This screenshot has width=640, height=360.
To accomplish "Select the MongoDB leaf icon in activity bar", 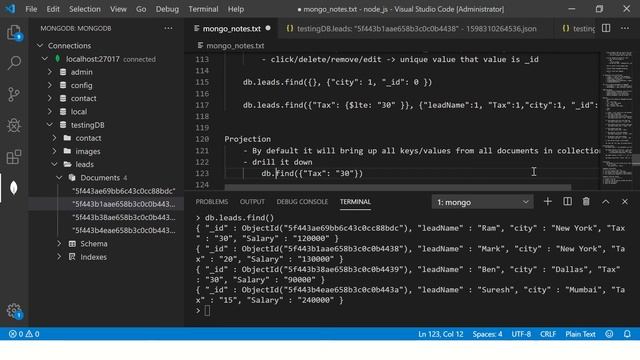I will [14, 188].
